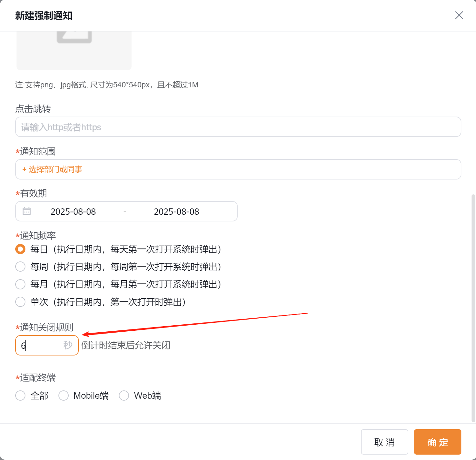Click the dialog vertical scrollbar

[473, 308]
